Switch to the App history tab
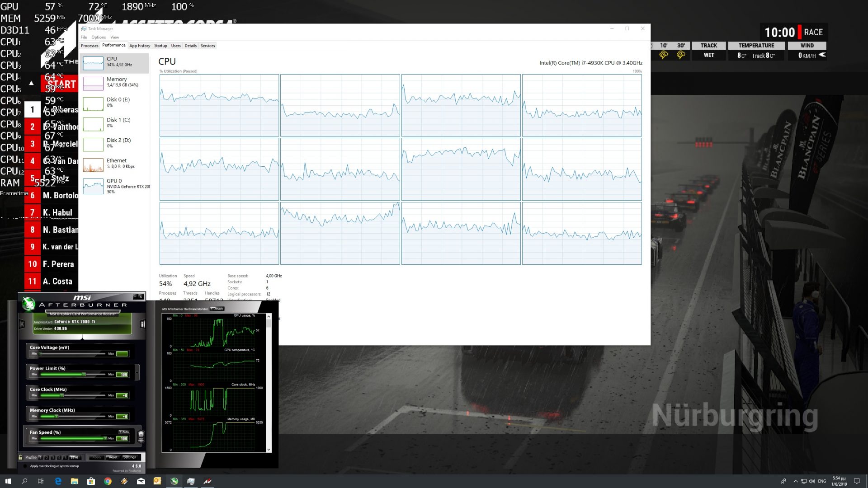The height and width of the screenshot is (488, 868). [140, 46]
